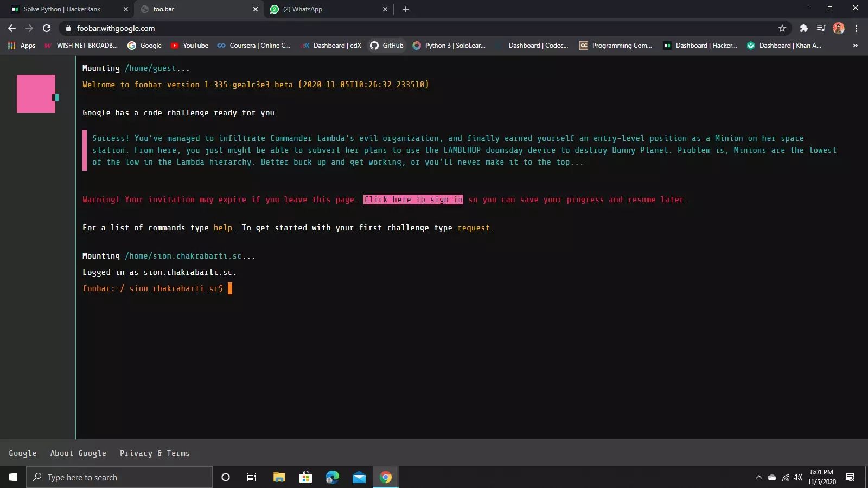This screenshot has width=868, height=488.
Task: Click the browser Extensions puzzle icon
Action: (x=803, y=28)
